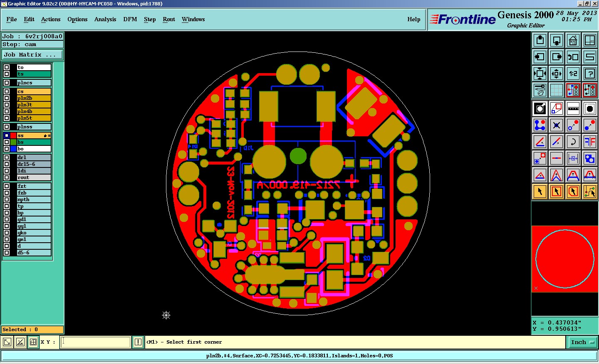Toggle the 'pln3t' layer checkbox
The width and height of the screenshot is (599, 364).
tap(7, 105)
